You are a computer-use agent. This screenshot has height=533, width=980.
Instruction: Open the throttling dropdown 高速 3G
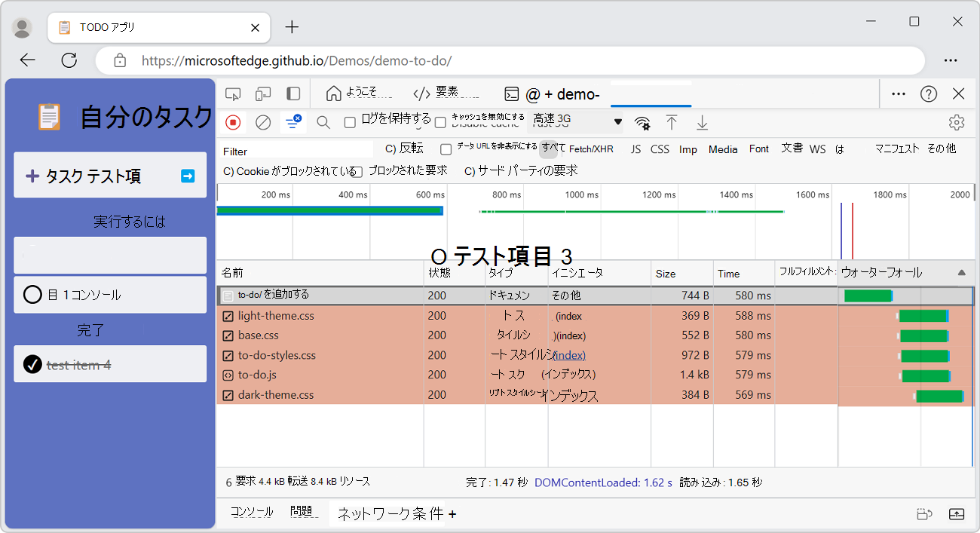coord(577,121)
